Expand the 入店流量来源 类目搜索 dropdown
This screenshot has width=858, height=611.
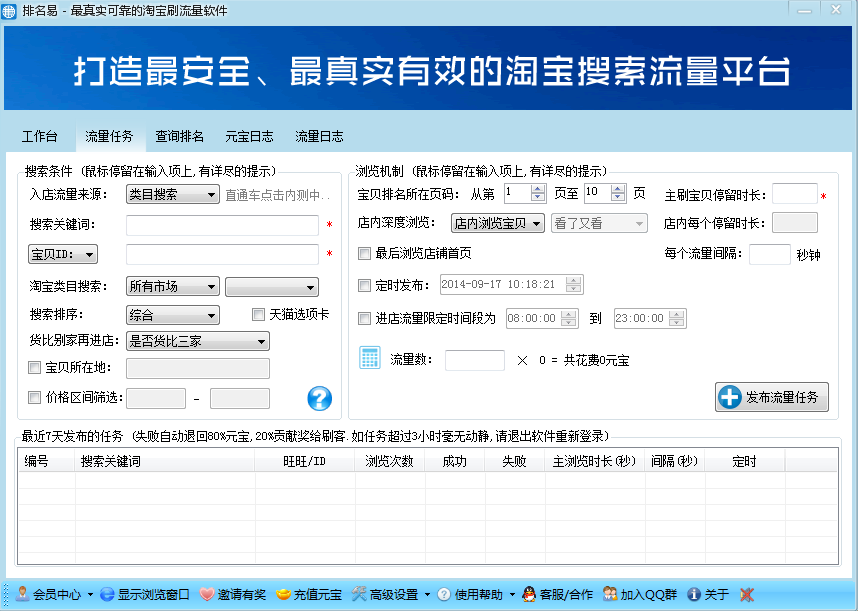172,195
